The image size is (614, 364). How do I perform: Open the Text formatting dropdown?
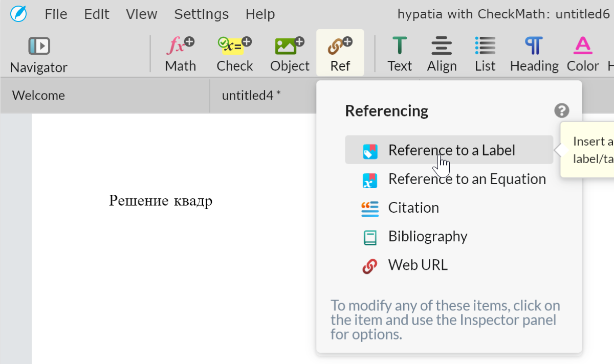(400, 55)
